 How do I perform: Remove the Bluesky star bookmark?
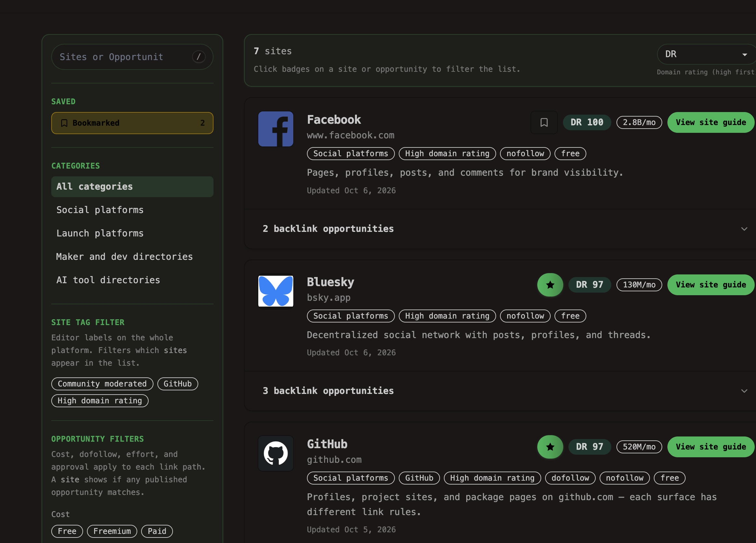pos(550,284)
